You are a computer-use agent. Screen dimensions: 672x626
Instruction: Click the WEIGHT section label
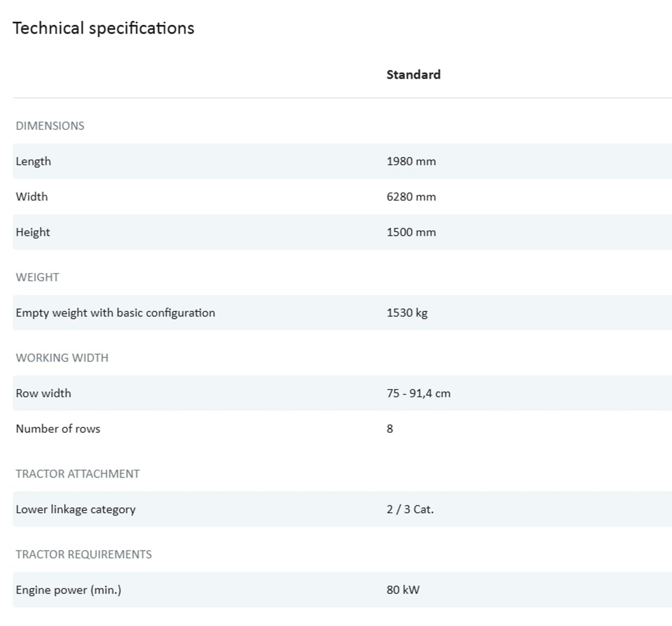coord(38,277)
